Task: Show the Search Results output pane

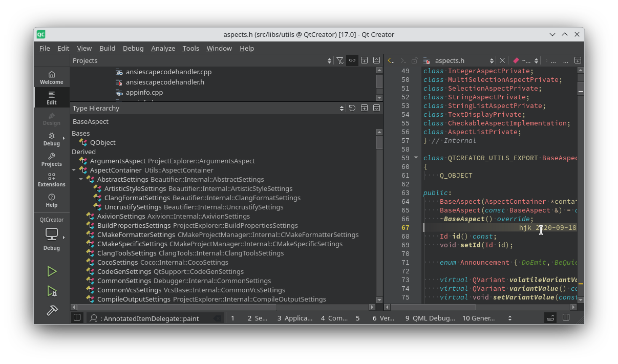Action: [258, 318]
